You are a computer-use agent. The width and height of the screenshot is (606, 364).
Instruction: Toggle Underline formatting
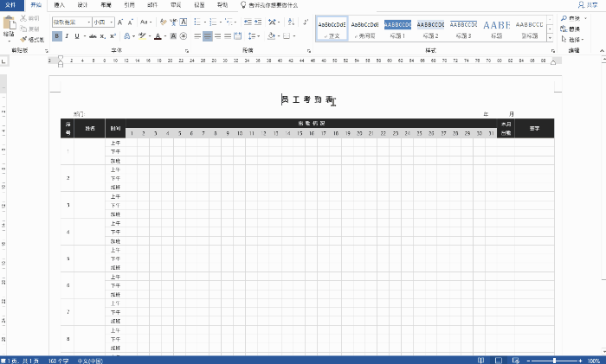point(77,36)
